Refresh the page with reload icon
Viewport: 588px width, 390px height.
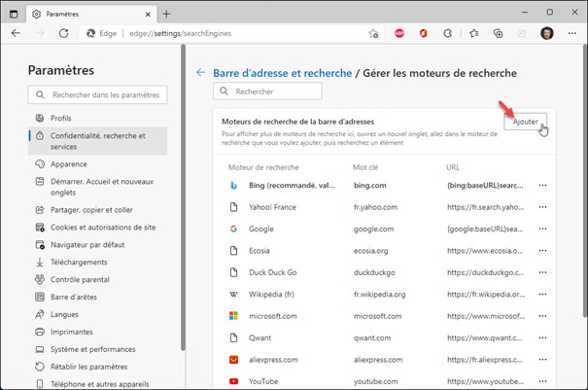(x=63, y=32)
